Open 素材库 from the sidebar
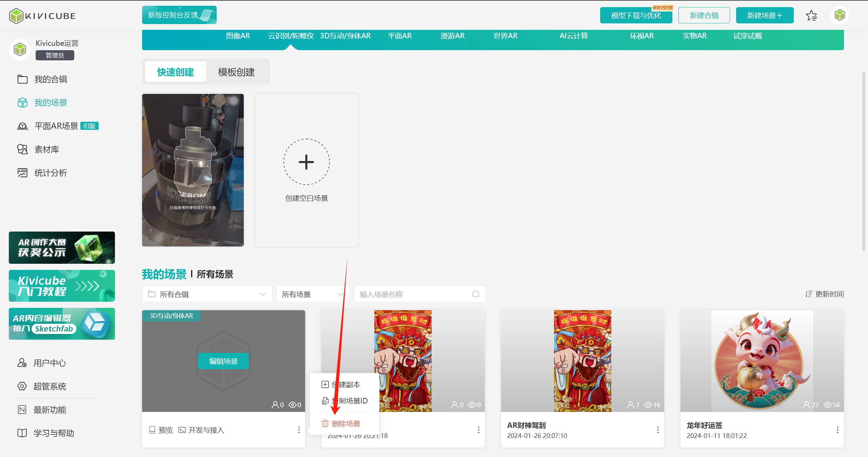 click(46, 150)
